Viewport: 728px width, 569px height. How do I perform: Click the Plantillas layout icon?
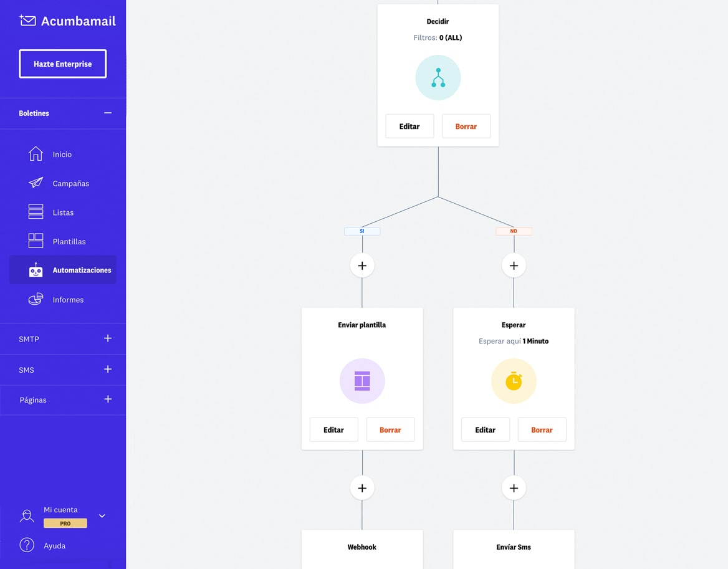point(36,241)
